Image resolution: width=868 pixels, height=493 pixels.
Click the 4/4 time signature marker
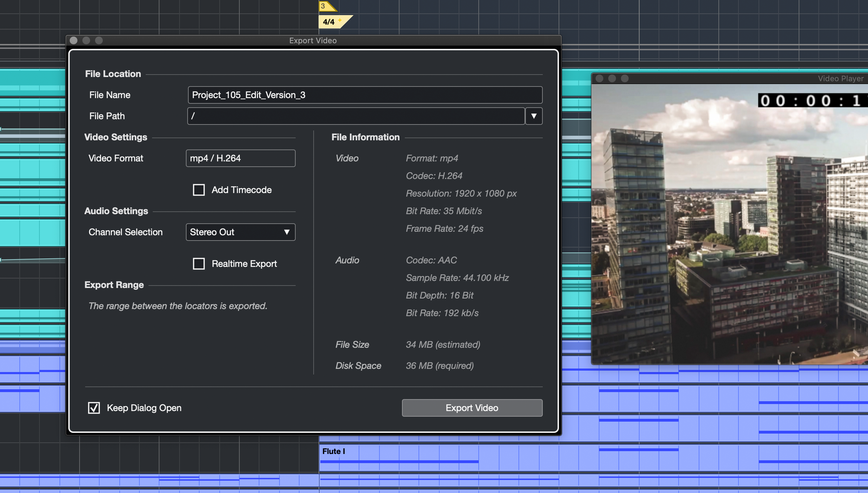[x=328, y=21]
